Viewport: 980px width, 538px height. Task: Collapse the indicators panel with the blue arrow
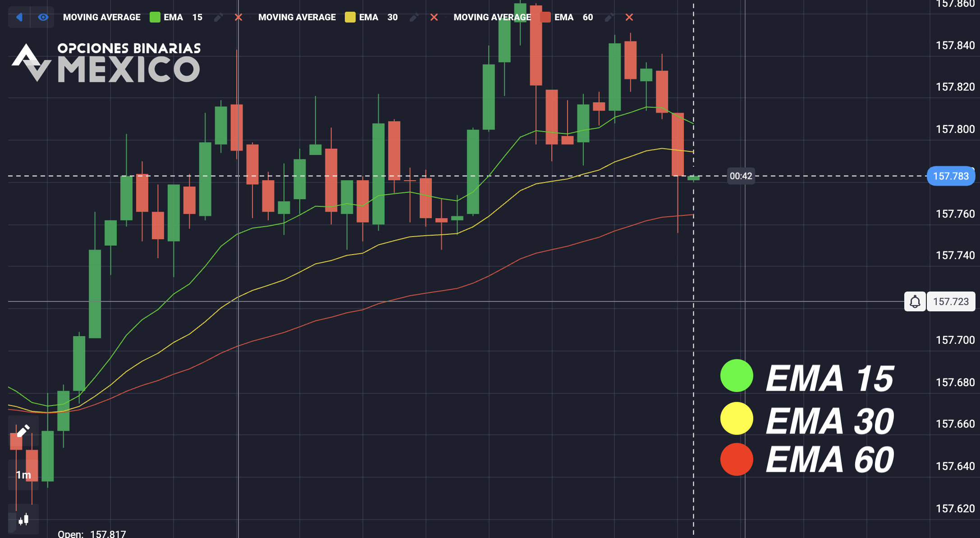tap(19, 17)
